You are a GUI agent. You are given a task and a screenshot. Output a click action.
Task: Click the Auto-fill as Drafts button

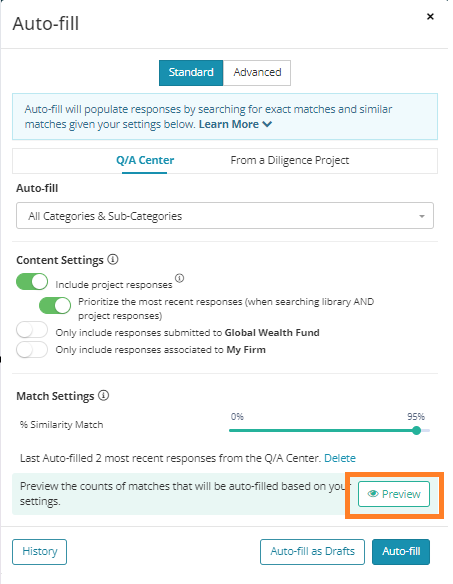click(312, 552)
